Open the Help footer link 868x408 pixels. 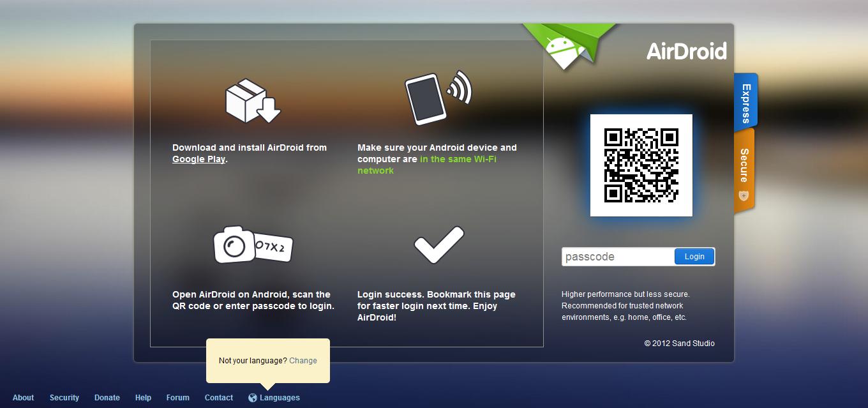144,398
